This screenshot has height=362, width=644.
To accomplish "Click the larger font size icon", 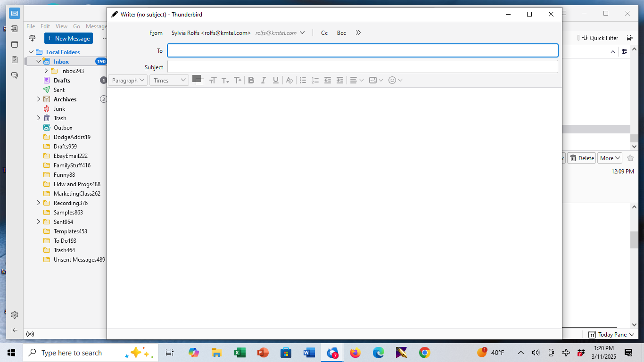I will click(x=238, y=81).
